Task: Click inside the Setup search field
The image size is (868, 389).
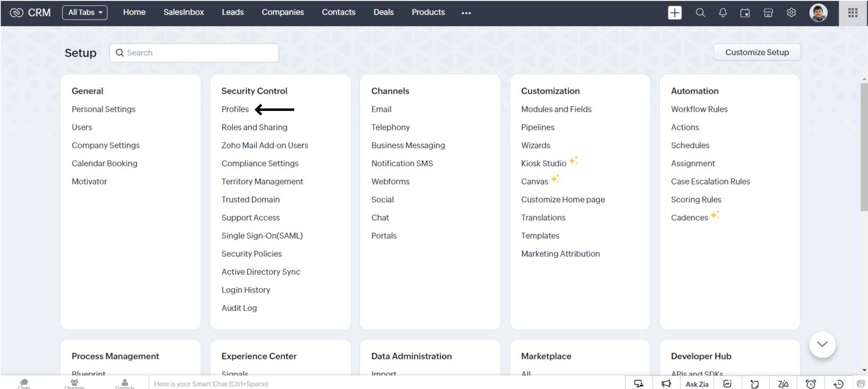Action: 193,52
